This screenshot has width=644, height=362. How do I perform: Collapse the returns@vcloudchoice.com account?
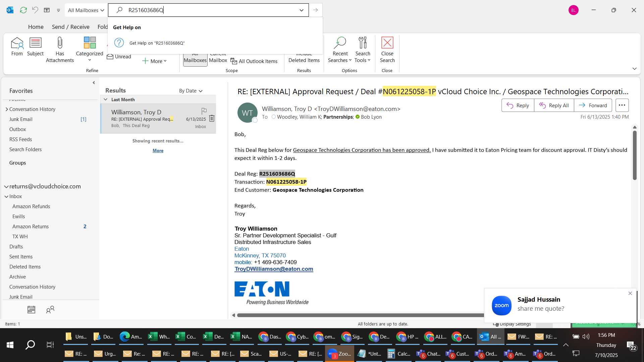click(x=6, y=186)
